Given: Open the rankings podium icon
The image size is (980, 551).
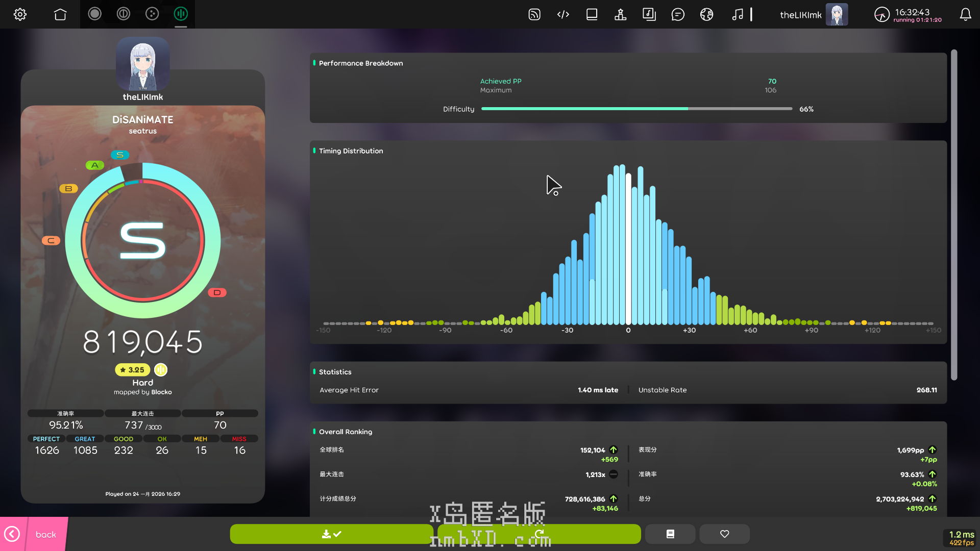Looking at the screenshot, I should pyautogui.click(x=620, y=14).
